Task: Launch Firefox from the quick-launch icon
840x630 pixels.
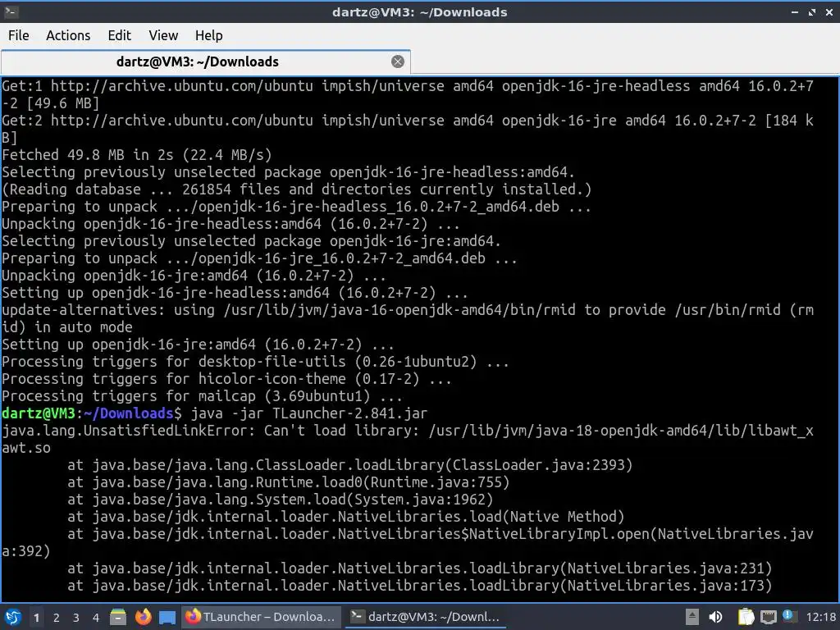Action: 143,617
